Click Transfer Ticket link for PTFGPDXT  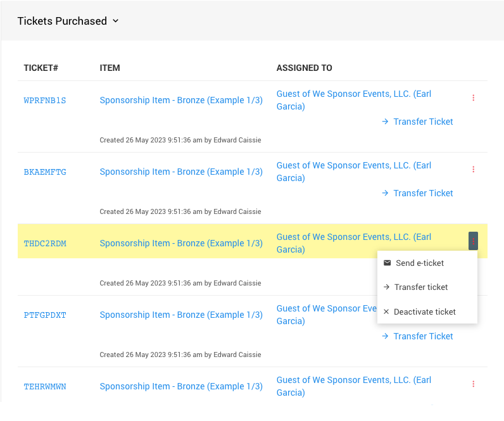click(423, 336)
